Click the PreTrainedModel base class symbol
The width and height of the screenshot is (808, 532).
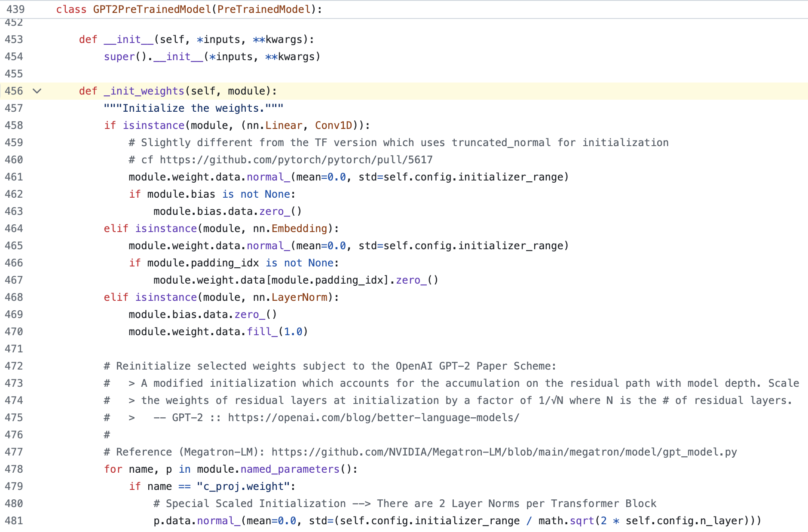(x=264, y=9)
